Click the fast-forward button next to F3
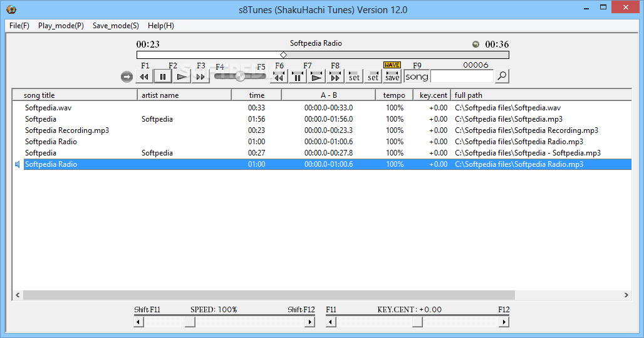 point(200,77)
